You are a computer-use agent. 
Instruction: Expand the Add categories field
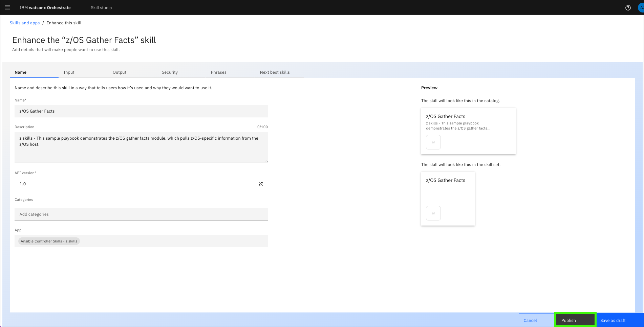(x=141, y=214)
